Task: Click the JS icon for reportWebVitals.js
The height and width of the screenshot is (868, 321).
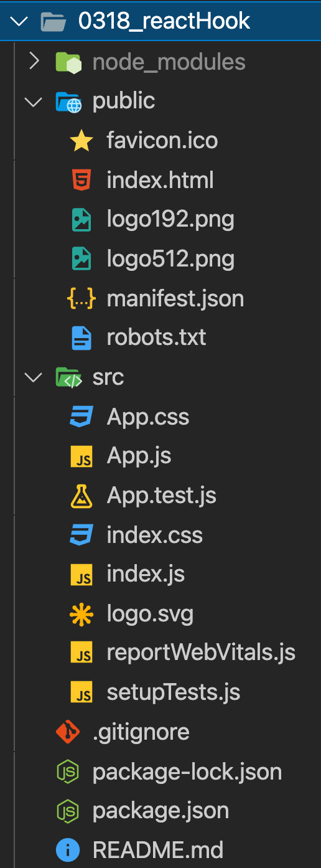Action: [x=81, y=653]
